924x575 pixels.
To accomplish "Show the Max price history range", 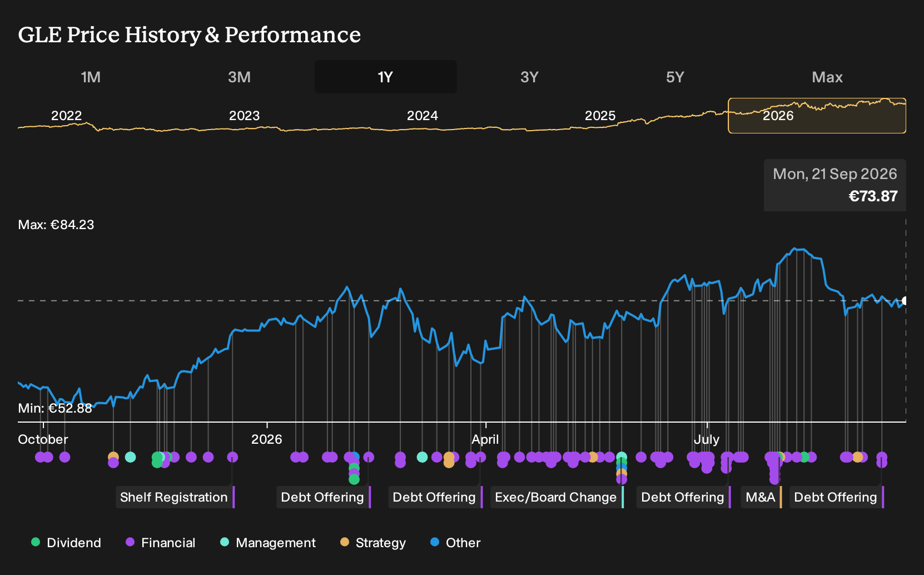I will (x=827, y=77).
